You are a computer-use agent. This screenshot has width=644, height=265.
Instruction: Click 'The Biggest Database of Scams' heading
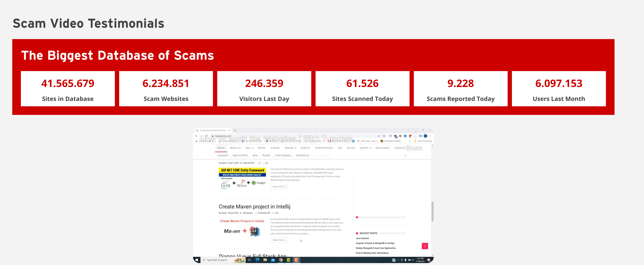[x=117, y=55]
